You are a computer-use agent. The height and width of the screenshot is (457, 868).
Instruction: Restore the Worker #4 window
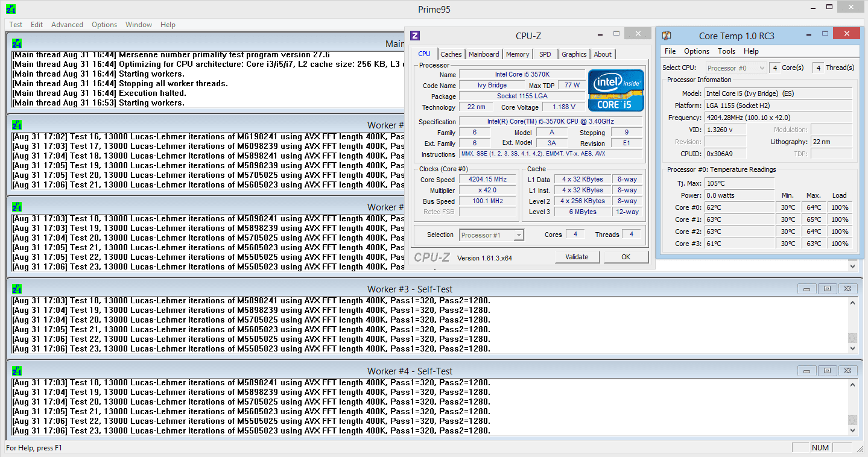coord(828,371)
